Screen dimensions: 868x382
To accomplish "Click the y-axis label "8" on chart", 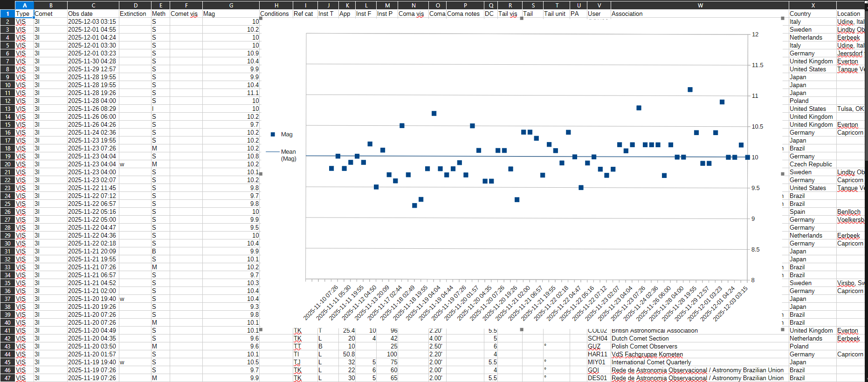I will (753, 280).
